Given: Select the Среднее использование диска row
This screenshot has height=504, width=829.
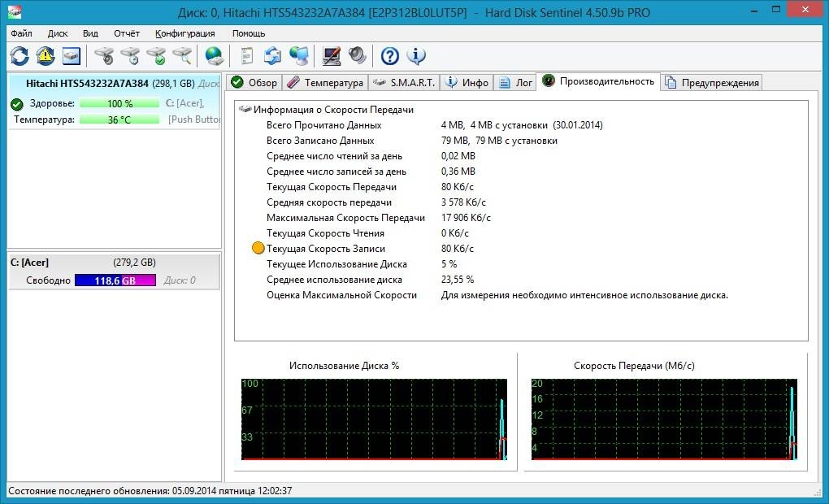Looking at the screenshot, I should point(370,280).
